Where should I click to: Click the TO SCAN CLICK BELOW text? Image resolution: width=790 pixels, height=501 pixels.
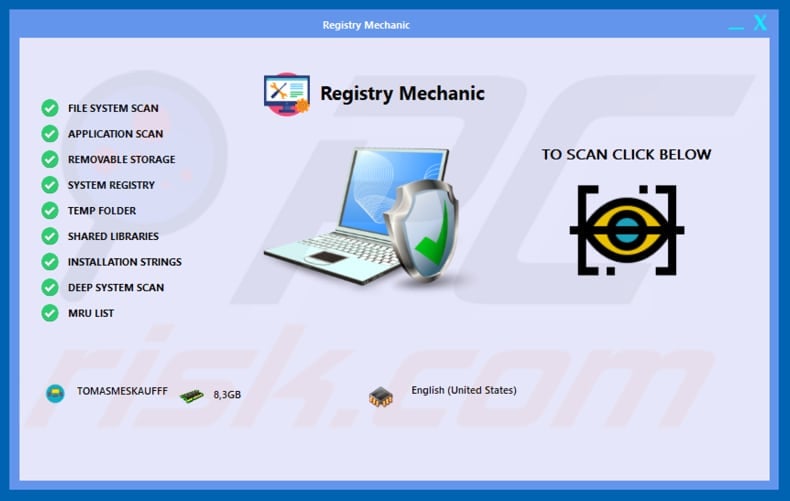(x=626, y=154)
